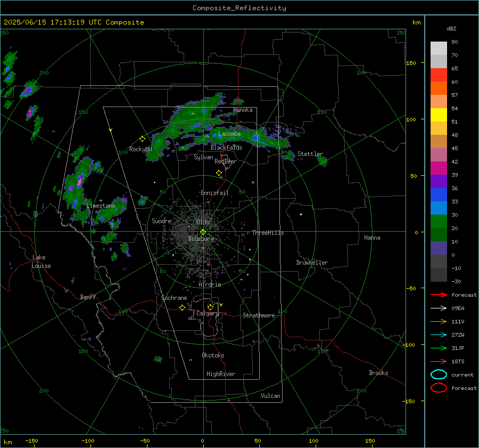Viewport: 479px width, 448px height.
Task: Click the Ponoka city label
Action: 243,110
